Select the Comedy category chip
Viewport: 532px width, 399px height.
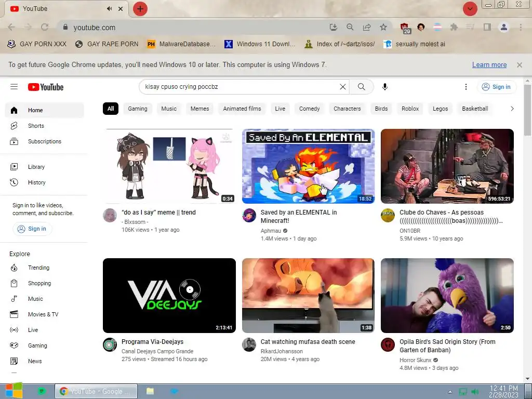click(309, 109)
